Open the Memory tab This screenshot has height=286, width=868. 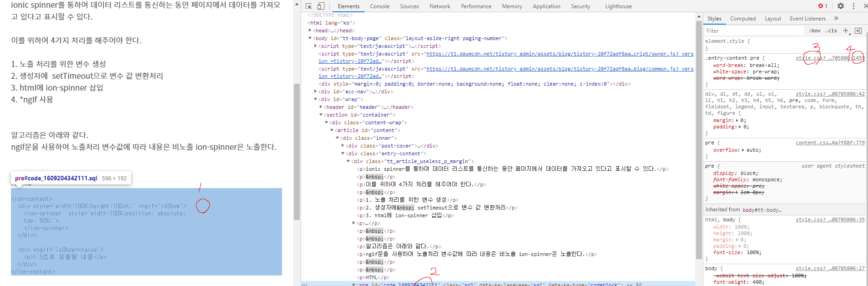(x=512, y=6)
